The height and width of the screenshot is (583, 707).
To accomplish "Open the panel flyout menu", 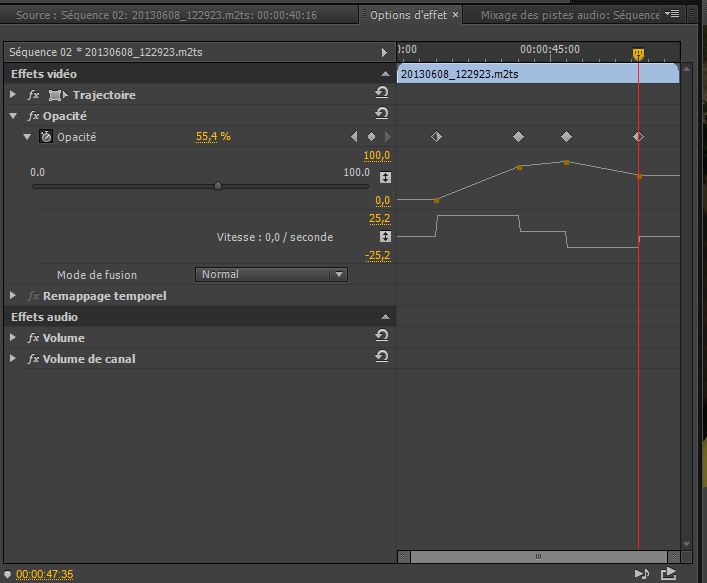I will pos(672,14).
